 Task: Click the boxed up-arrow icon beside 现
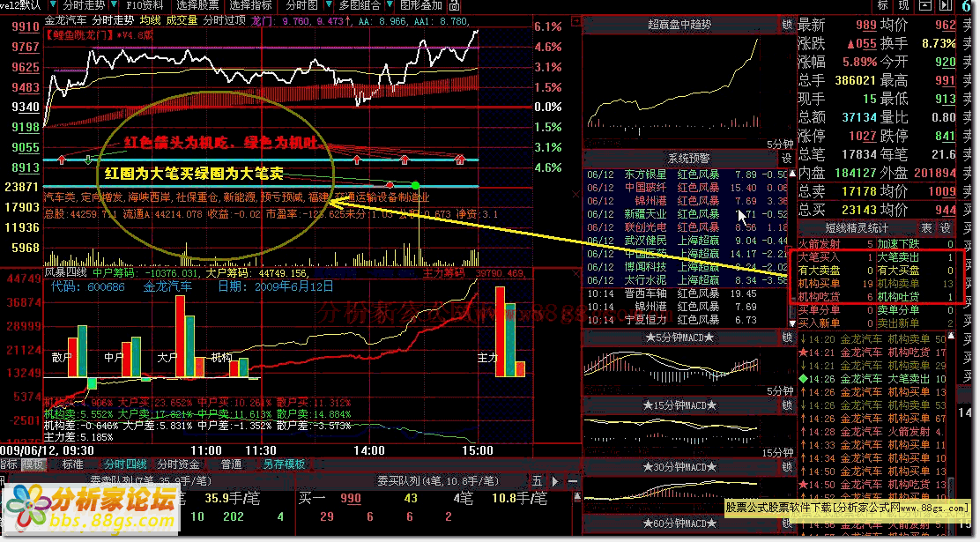(x=925, y=5)
